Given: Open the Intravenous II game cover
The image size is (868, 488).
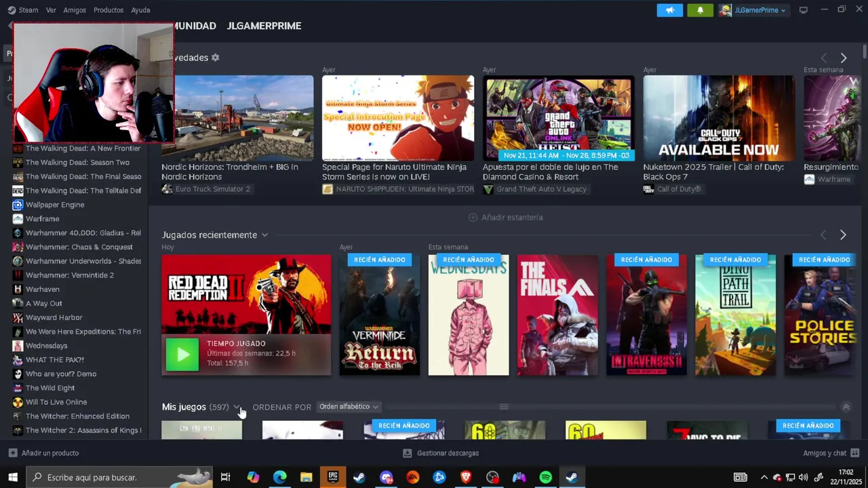Looking at the screenshot, I should click(x=646, y=315).
